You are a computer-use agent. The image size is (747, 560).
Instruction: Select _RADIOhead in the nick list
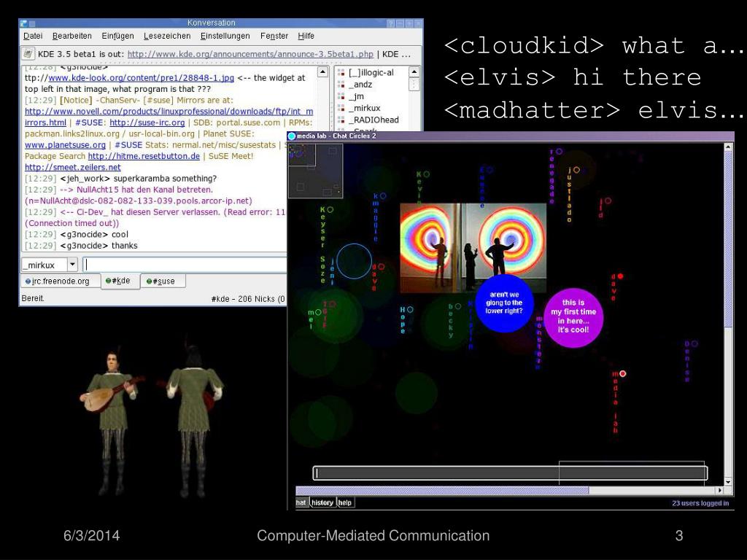point(373,120)
